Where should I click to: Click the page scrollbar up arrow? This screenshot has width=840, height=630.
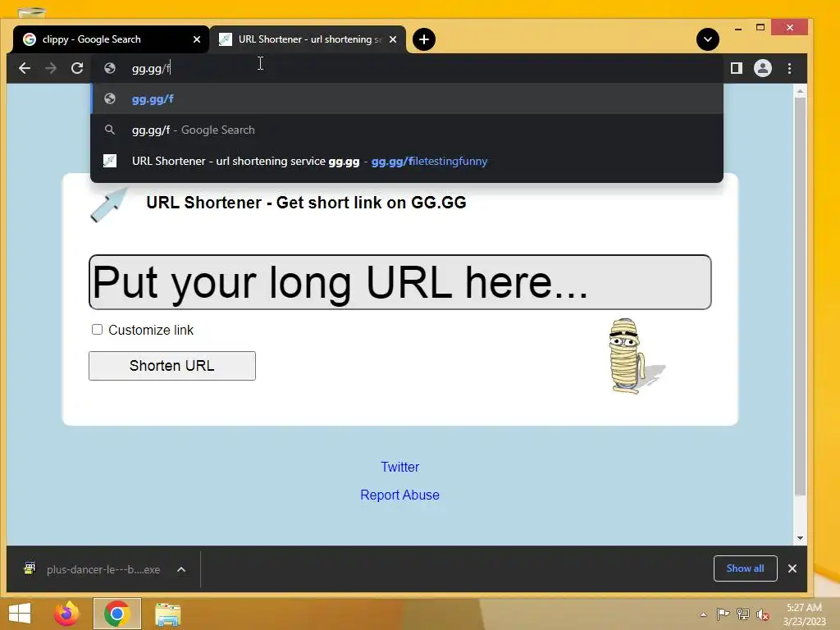coord(800,92)
